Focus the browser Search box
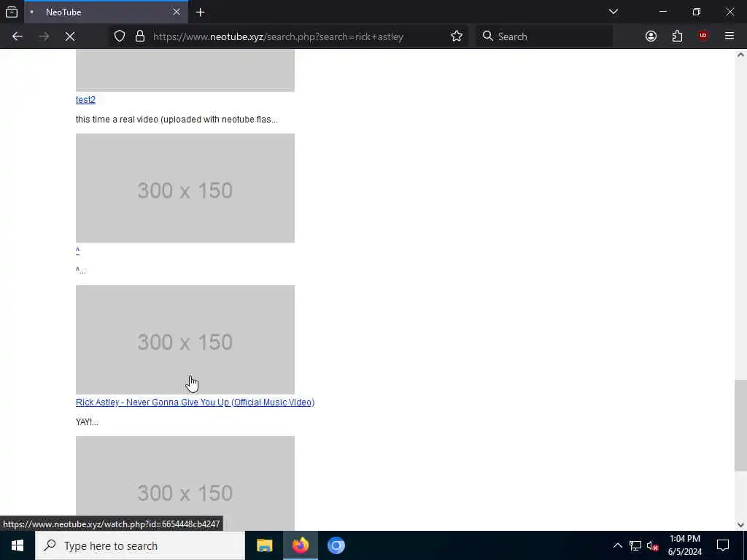Image resolution: width=747 pixels, height=560 pixels. [544, 36]
